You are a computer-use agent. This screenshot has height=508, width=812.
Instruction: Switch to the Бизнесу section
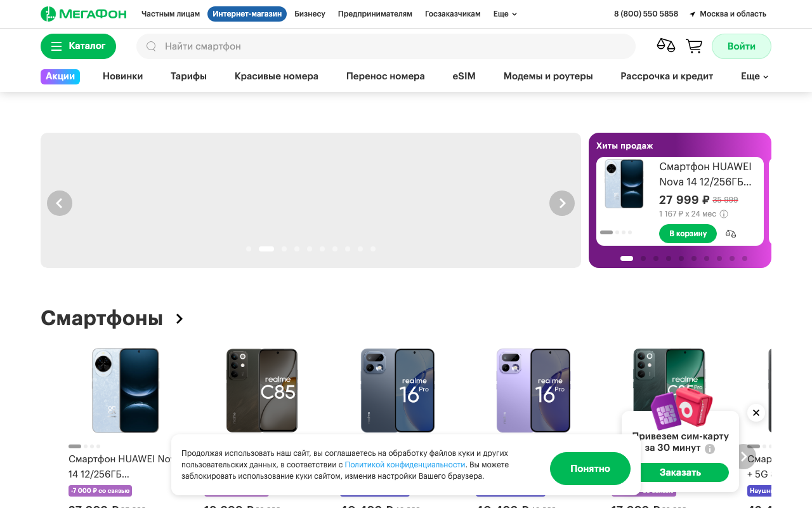tap(310, 13)
